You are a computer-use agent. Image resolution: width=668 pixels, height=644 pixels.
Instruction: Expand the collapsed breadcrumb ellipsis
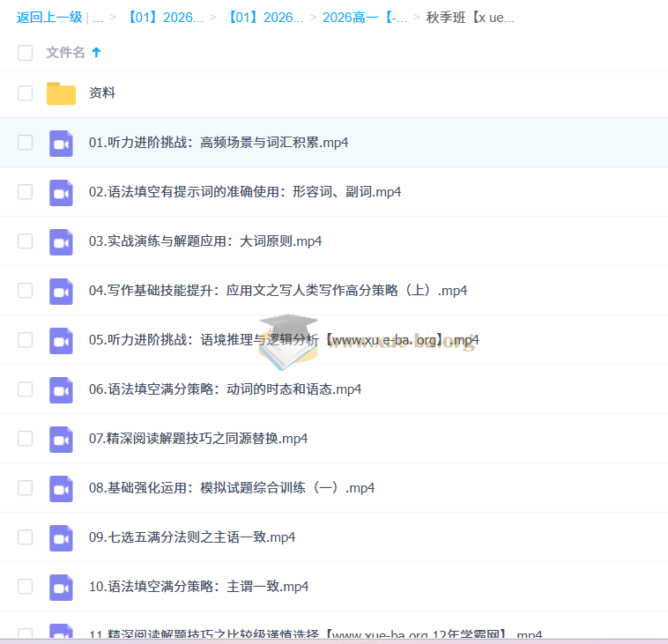(97, 18)
